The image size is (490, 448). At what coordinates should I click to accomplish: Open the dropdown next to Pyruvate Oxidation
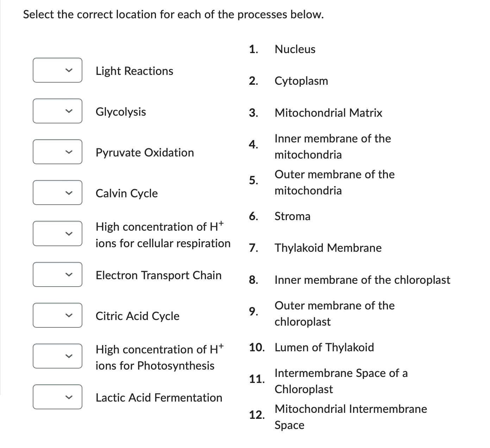click(57, 152)
